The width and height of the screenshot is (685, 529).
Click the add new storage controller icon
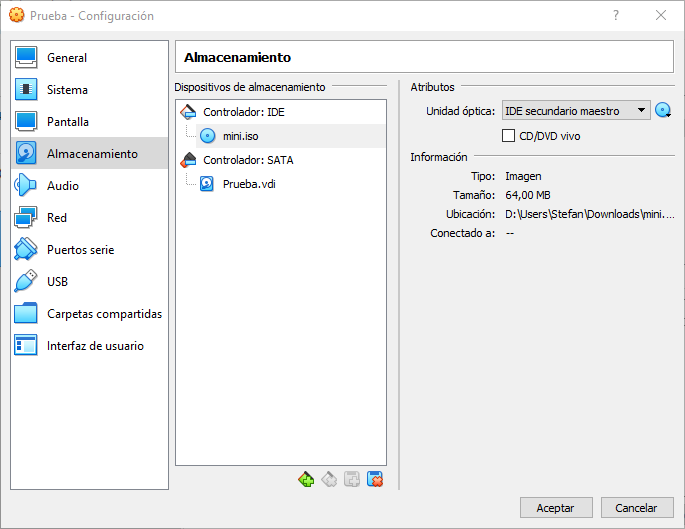(306, 480)
